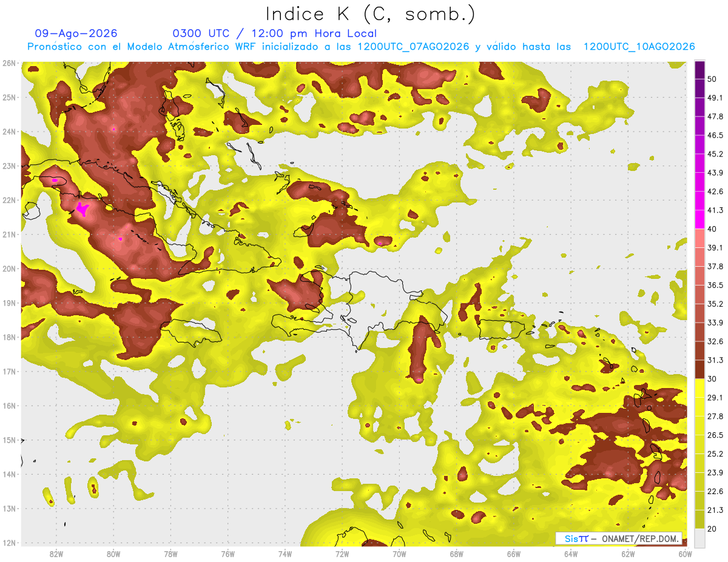Click the "42.6" legend value
728x562 pixels.
coord(715,192)
